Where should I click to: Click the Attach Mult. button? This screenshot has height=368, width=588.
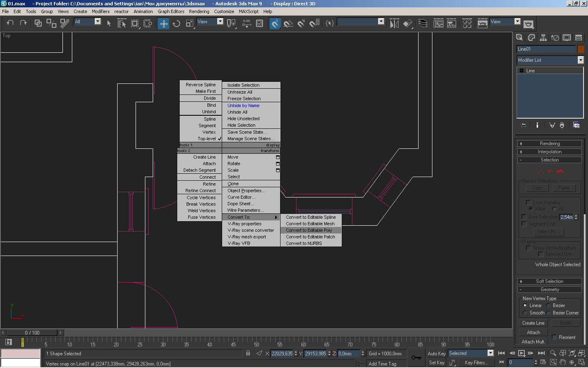[x=533, y=342]
